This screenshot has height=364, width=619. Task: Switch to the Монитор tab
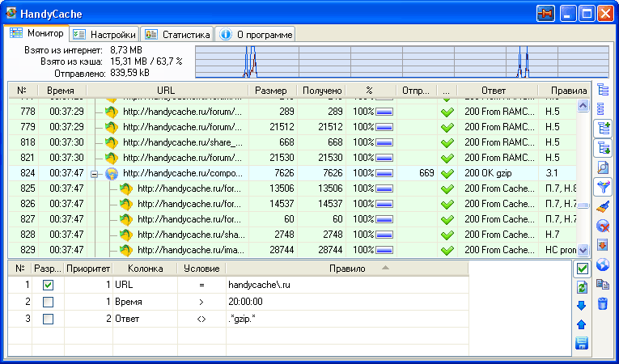(x=36, y=33)
